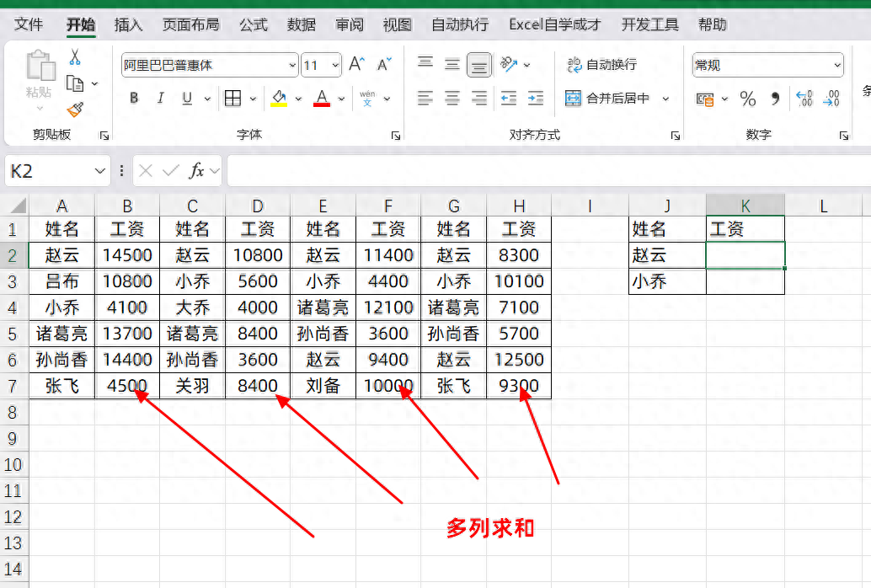Select cell B2 with 14500

click(127, 255)
